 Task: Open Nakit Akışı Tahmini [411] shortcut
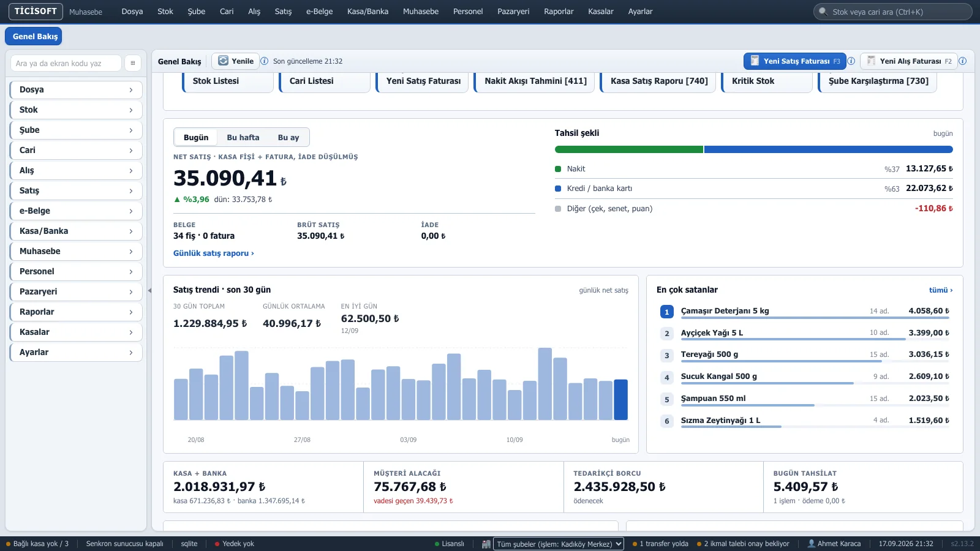pyautogui.click(x=534, y=82)
